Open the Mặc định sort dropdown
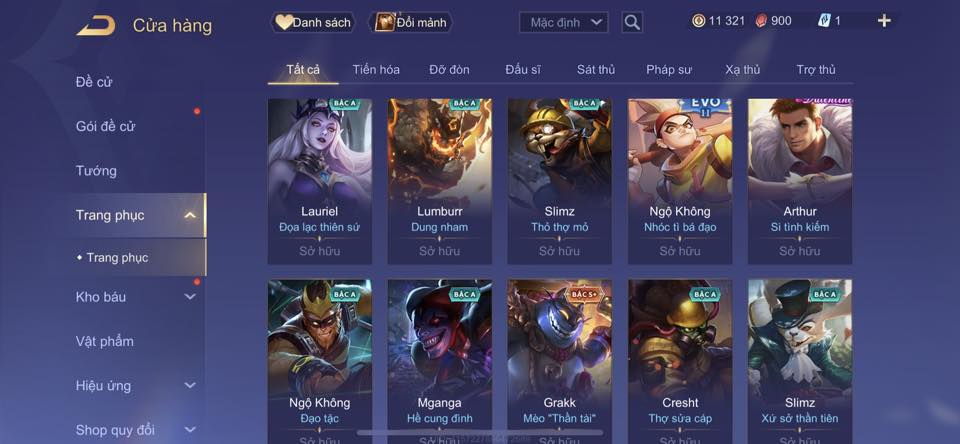Screen dimensions: 960x444 563,23
